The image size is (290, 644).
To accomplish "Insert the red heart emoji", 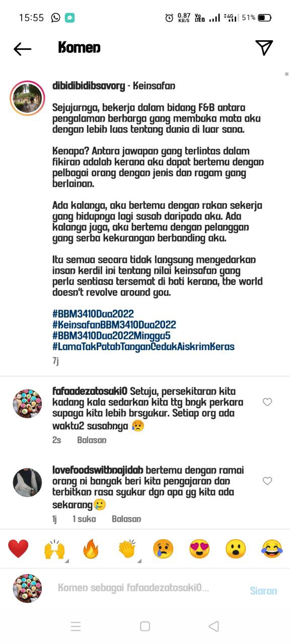I will (x=18, y=549).
